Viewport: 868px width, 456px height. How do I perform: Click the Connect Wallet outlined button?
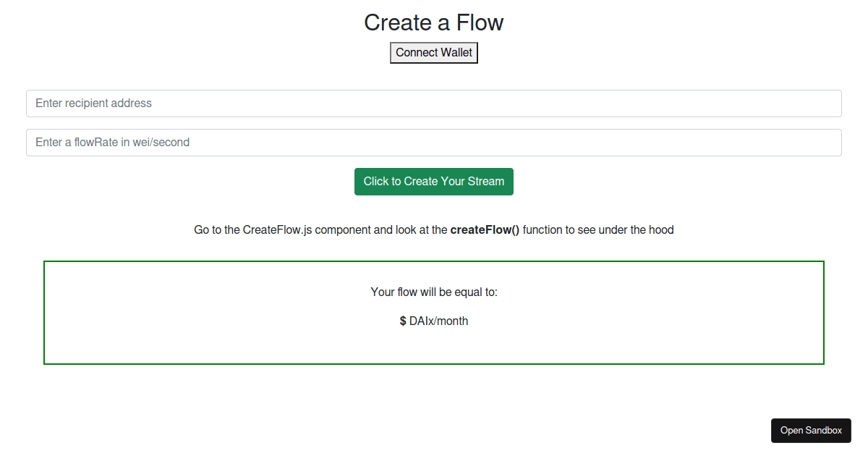pyautogui.click(x=433, y=52)
